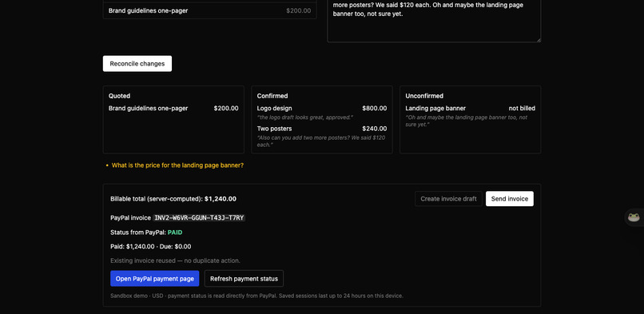Select Two posters confirmed item
Screen dimensions: 644x314
(274, 129)
